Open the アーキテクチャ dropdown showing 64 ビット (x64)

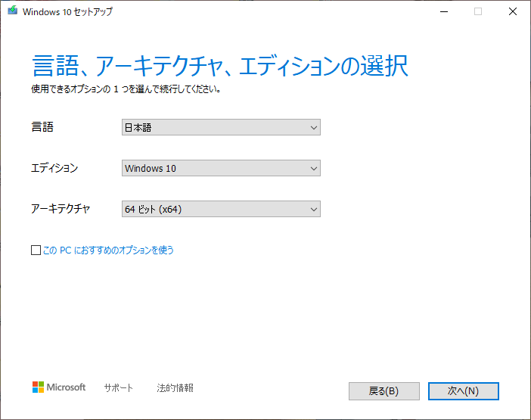pyautogui.click(x=221, y=209)
